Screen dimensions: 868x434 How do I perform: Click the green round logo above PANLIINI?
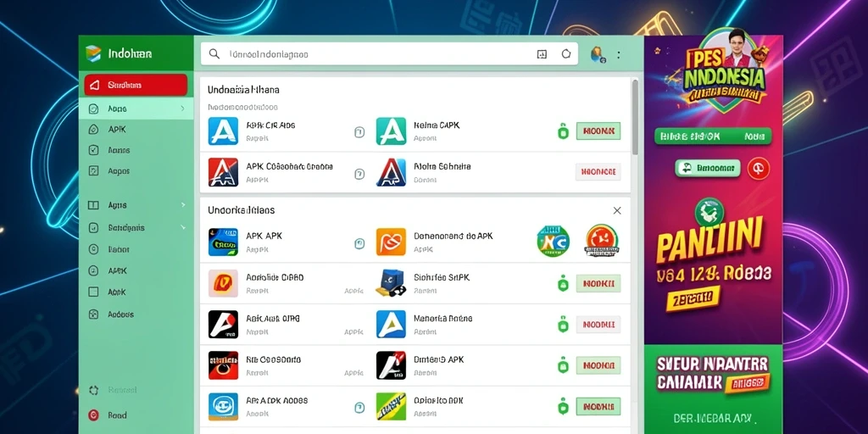[709, 213]
